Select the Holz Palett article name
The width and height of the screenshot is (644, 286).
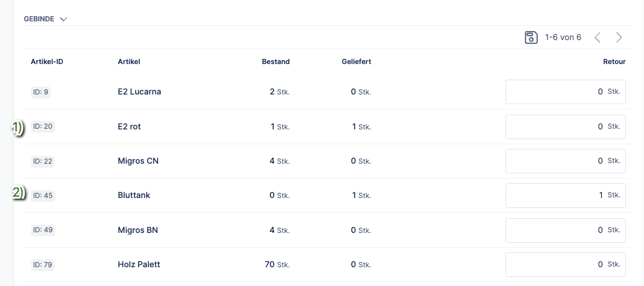(139, 265)
